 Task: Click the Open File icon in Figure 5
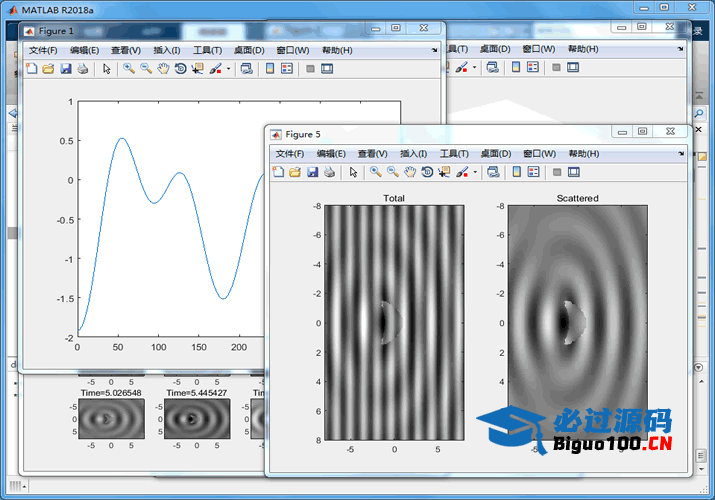tap(295, 172)
